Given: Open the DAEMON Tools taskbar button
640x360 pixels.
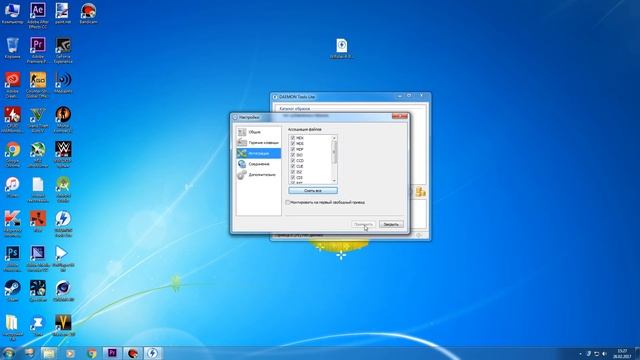Looking at the screenshot, I should click(153, 353).
